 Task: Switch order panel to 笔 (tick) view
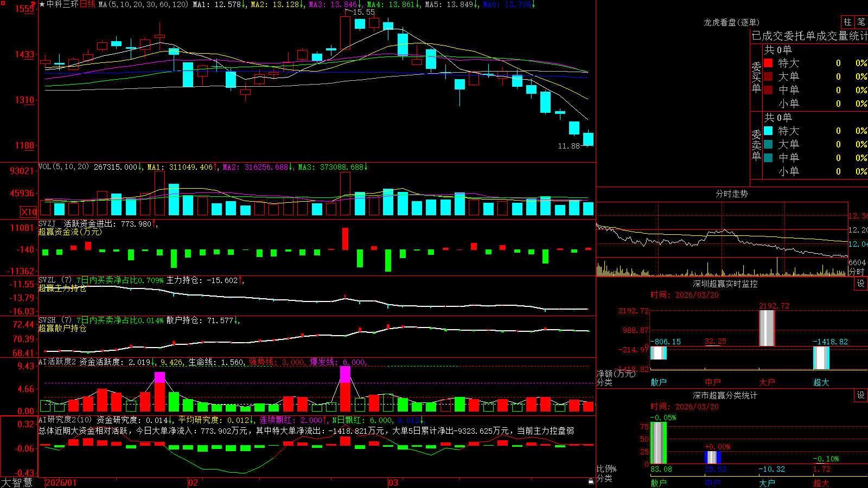pos(861,22)
